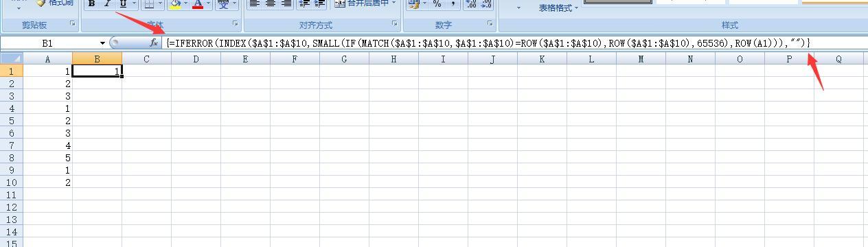This screenshot has width=868, height=247.
Task: Apply yellow fill color bucket
Action: pos(176,3)
